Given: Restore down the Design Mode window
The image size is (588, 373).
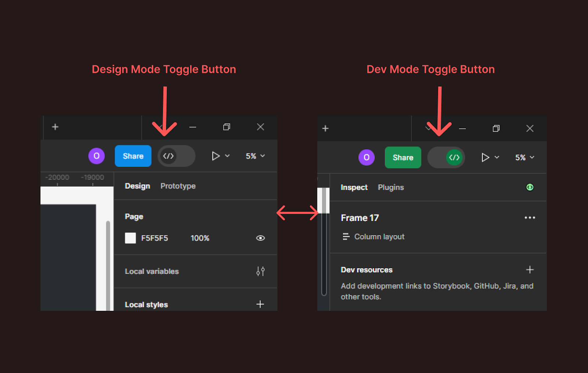Looking at the screenshot, I should tap(226, 127).
